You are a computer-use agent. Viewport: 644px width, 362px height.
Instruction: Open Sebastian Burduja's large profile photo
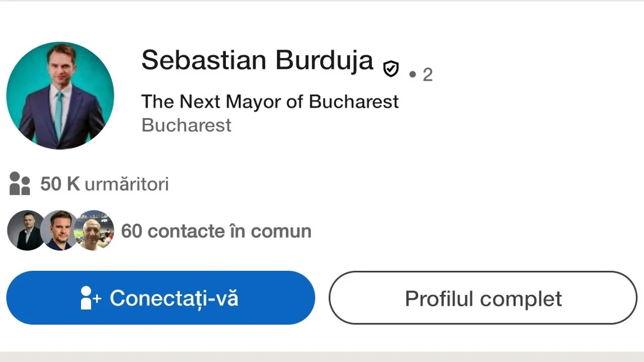point(60,96)
